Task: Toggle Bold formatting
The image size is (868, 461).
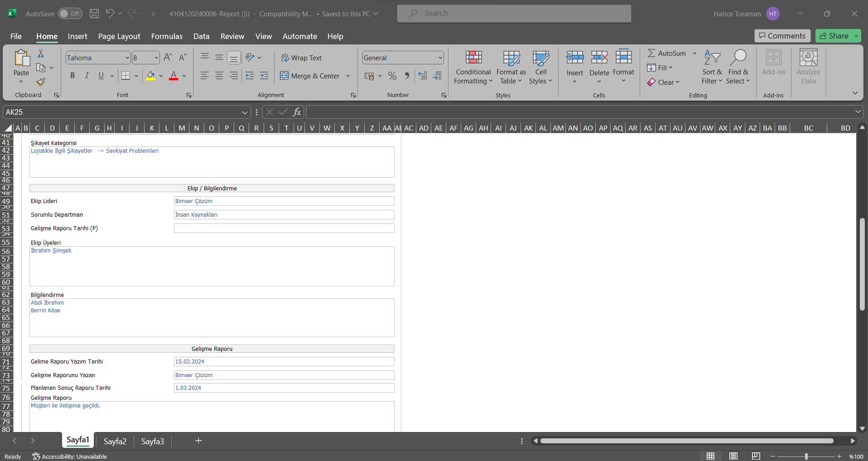Action: pos(72,76)
